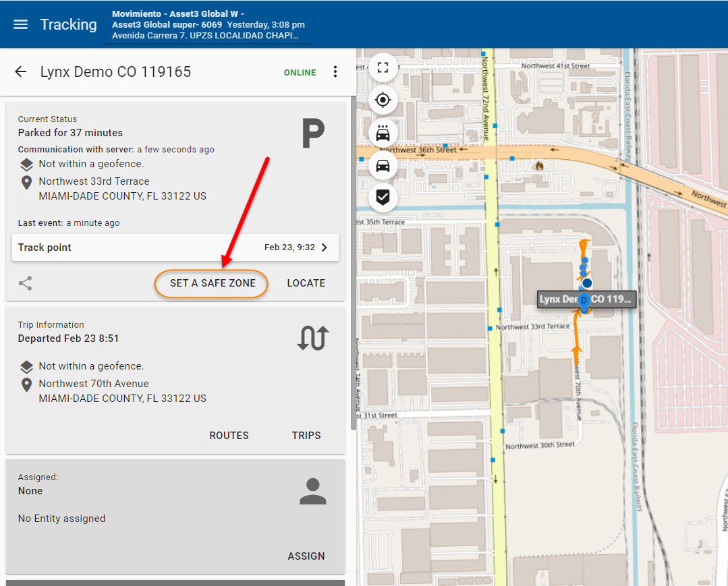Open TRIPS in Trip Information
This screenshot has width=728, height=586.
click(x=306, y=436)
